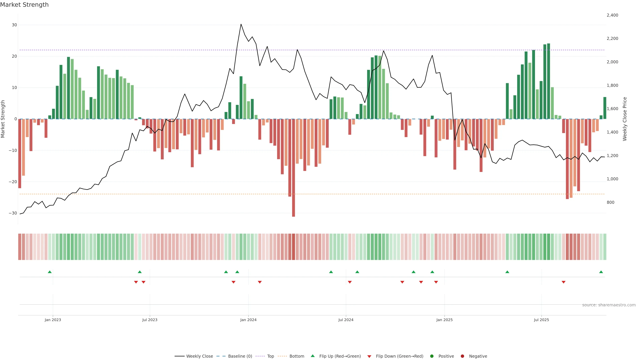Click green flip-up marker before Jan 2025
This screenshot has height=362, width=644.
pos(432,272)
